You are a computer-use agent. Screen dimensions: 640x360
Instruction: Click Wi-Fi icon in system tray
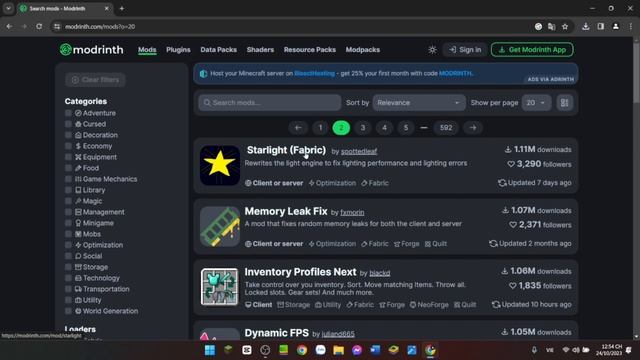click(x=566, y=350)
